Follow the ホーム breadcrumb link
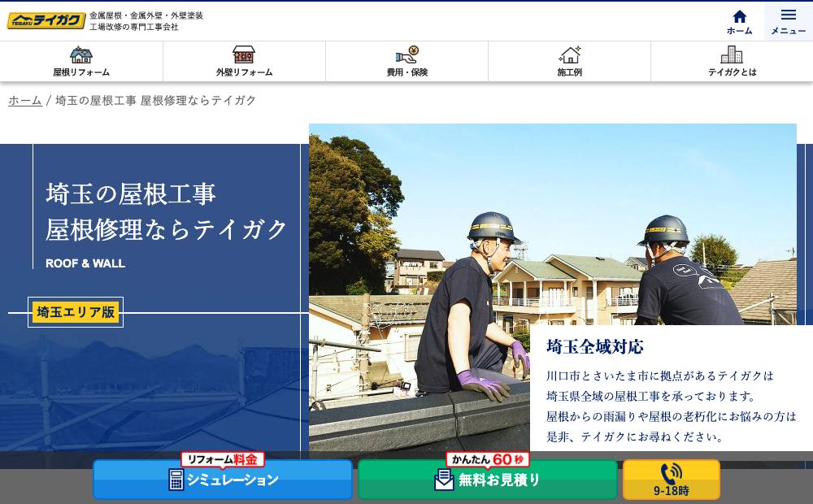The height and width of the screenshot is (504, 813). point(25,100)
